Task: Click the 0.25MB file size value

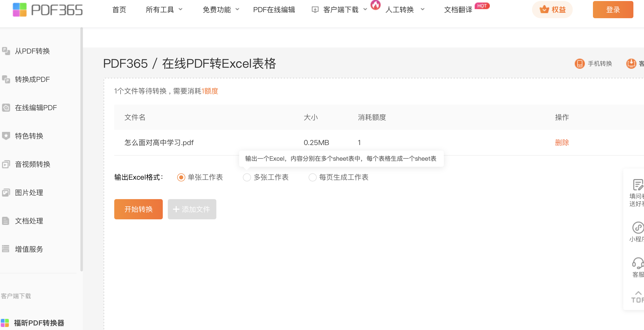Action: (316, 143)
